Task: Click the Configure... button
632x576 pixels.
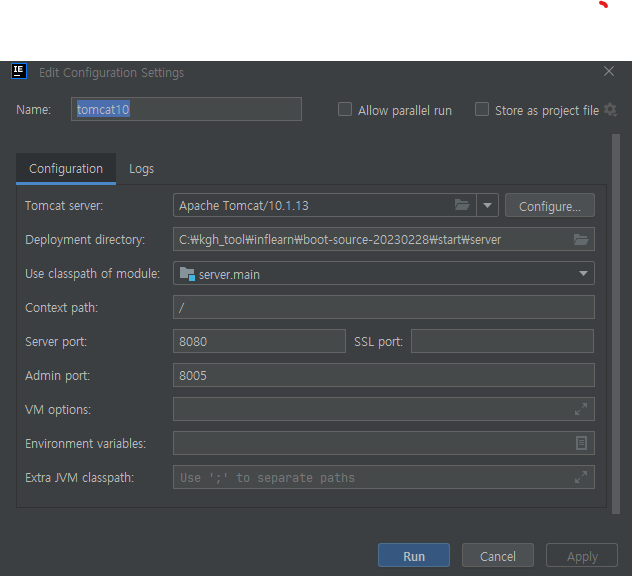Action: [x=550, y=206]
